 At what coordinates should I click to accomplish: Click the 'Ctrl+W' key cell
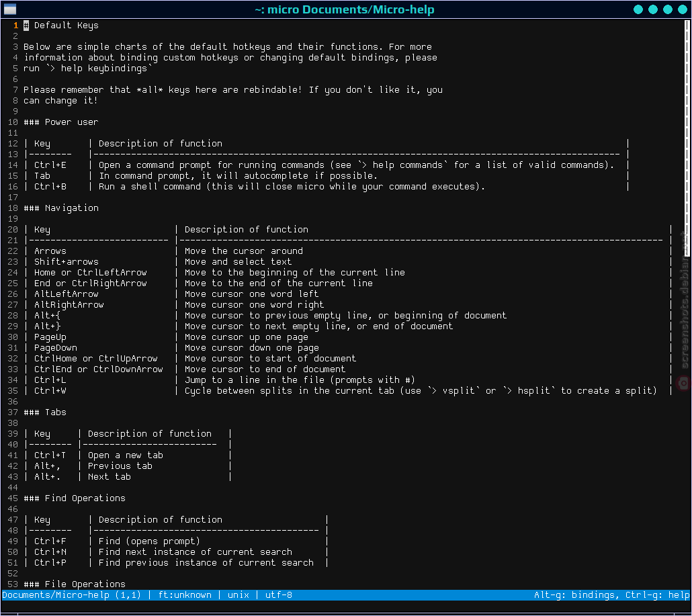50,390
